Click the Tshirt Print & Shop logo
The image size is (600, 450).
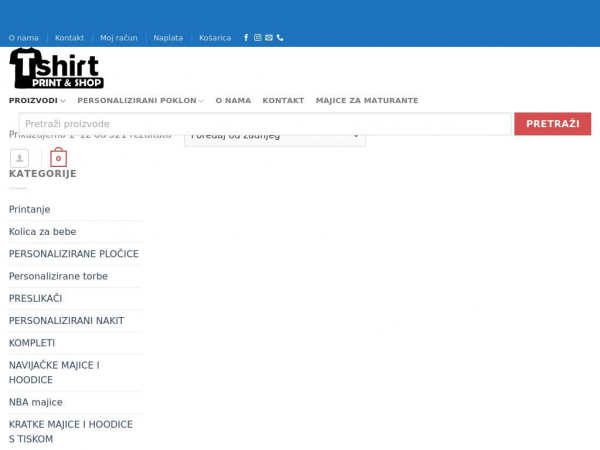coord(57,68)
